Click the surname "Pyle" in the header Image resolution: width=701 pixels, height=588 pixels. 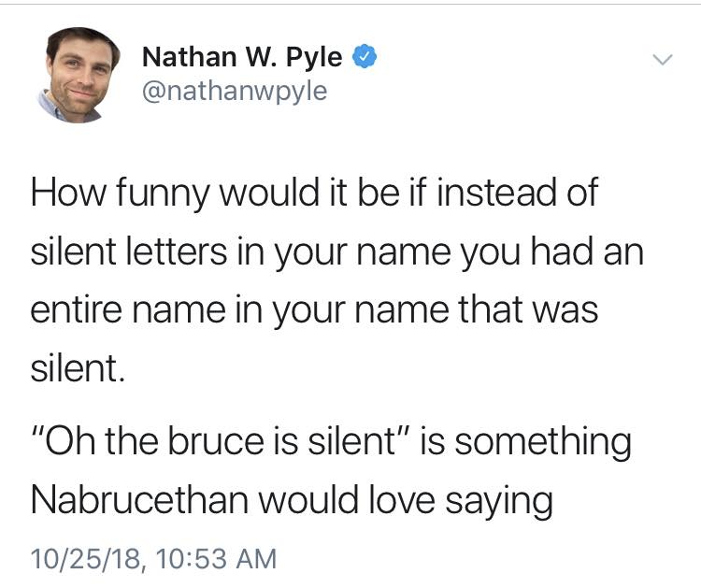point(311,57)
